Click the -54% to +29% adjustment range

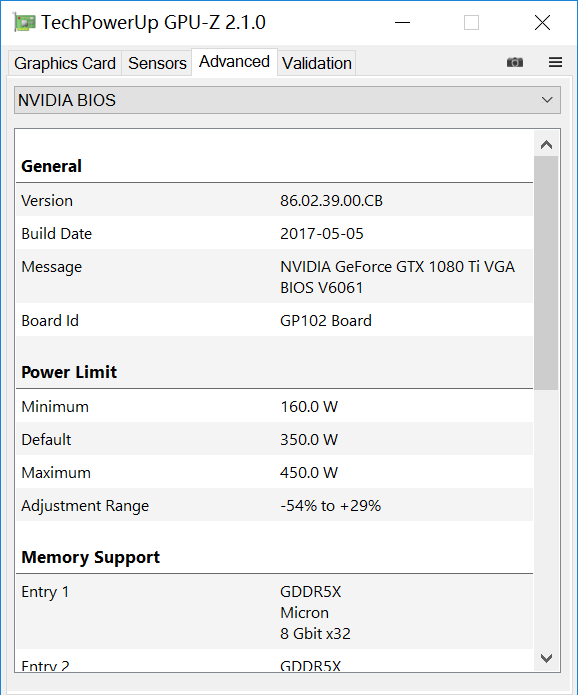(x=331, y=506)
